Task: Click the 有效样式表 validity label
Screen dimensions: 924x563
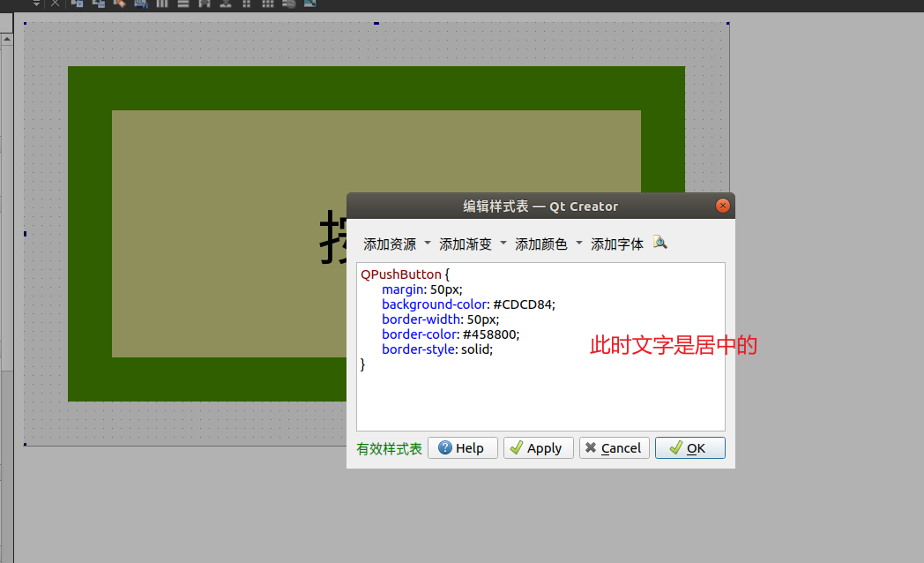Action: click(389, 448)
